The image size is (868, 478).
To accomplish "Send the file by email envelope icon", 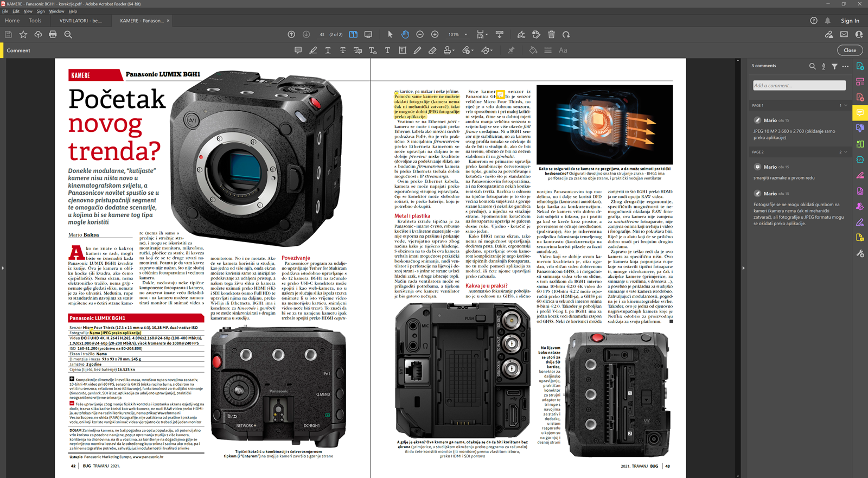I will coord(844,34).
